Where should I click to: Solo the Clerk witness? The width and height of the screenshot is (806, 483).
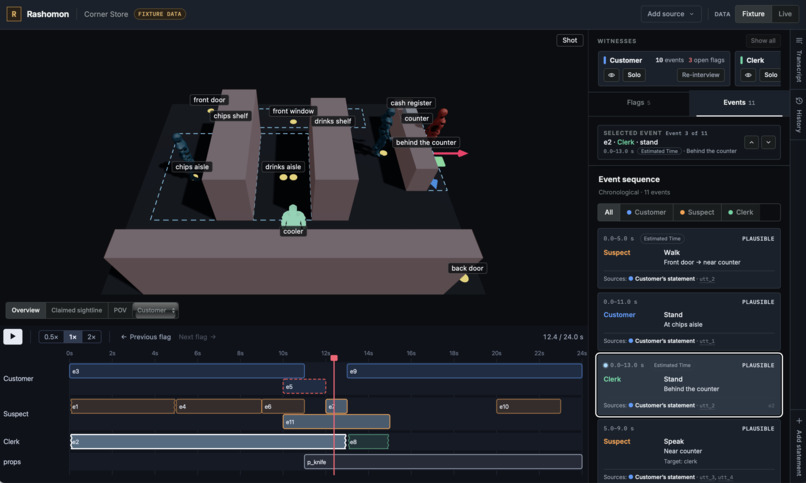click(x=770, y=75)
